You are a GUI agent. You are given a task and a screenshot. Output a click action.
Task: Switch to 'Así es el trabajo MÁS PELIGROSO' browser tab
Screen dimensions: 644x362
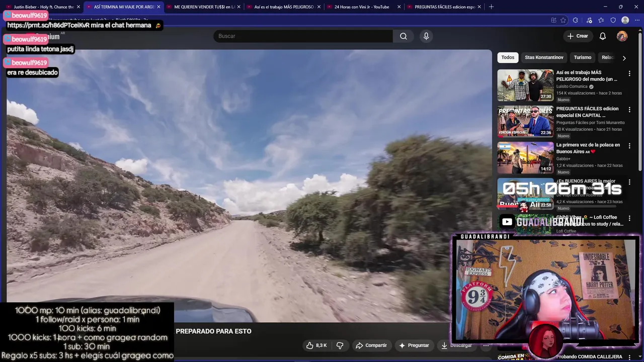tap(283, 7)
